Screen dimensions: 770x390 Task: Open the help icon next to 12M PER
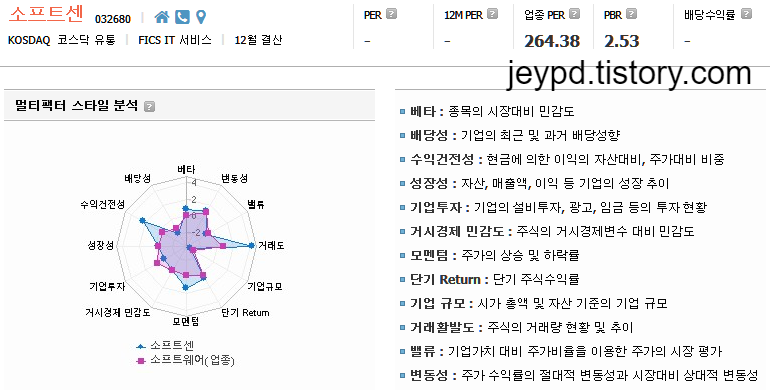tap(493, 14)
